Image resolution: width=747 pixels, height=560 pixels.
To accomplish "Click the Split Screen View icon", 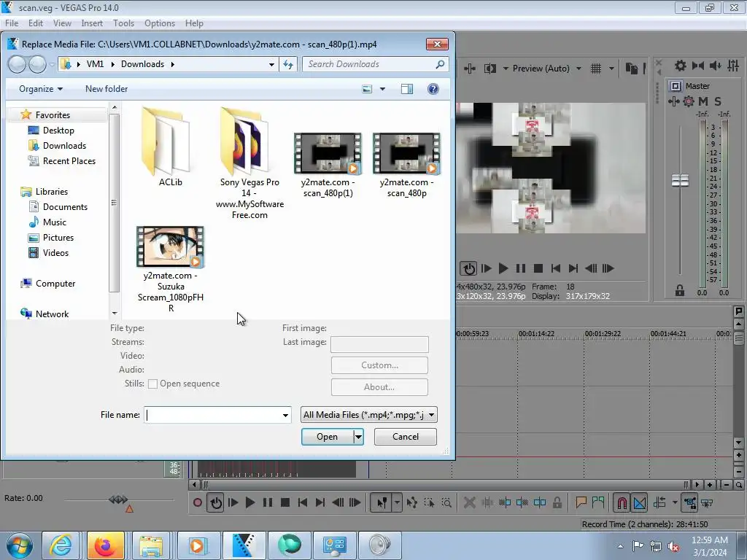I will (489, 69).
